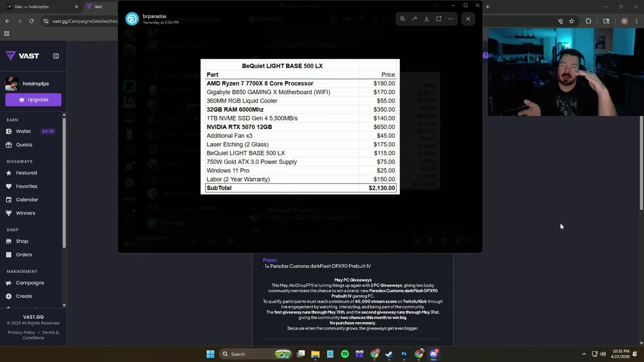644x362 pixels.
Task: Click the sidebar scrollbar down arrow
Action: tap(64, 305)
